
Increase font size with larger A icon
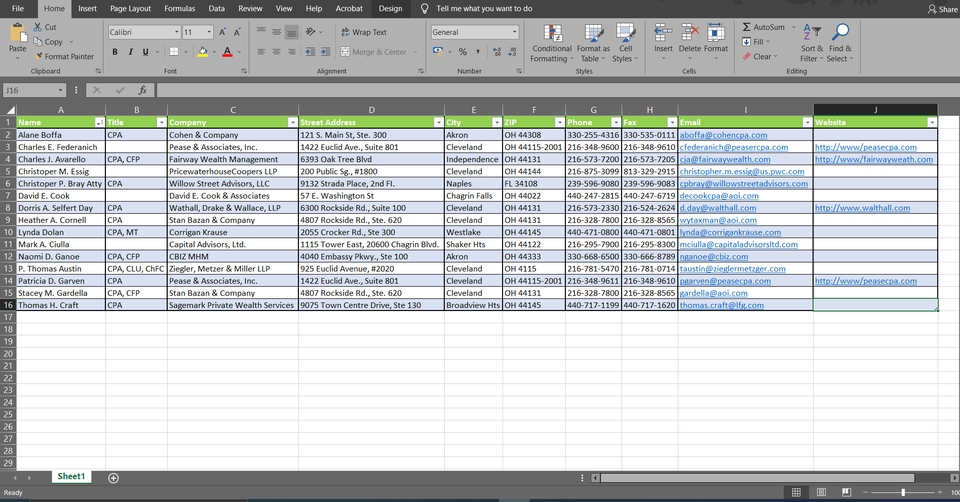click(222, 32)
